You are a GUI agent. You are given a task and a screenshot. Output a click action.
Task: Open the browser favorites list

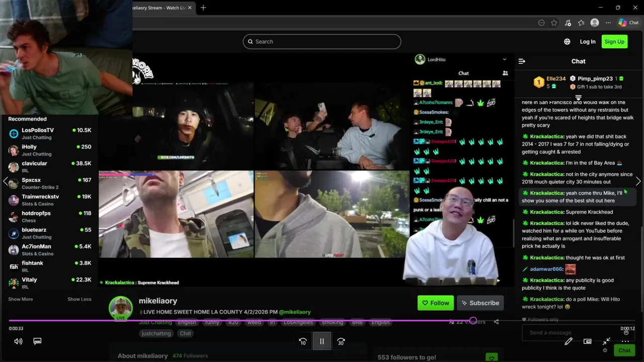click(x=581, y=23)
